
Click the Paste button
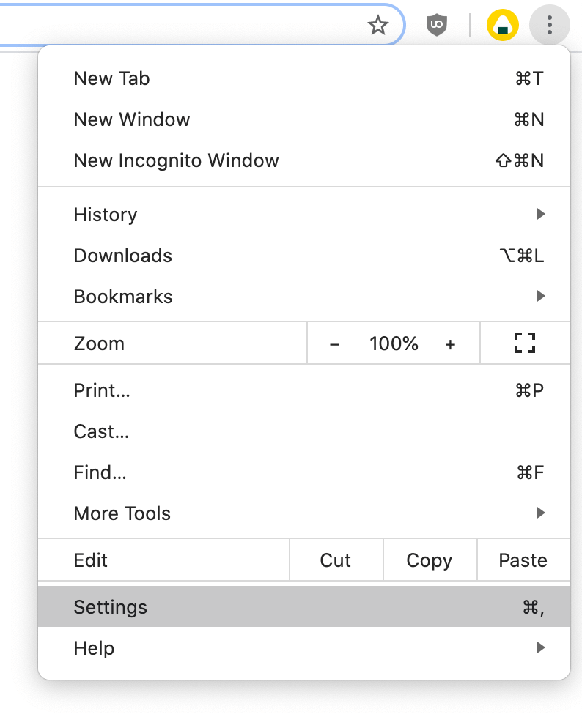pos(524,560)
